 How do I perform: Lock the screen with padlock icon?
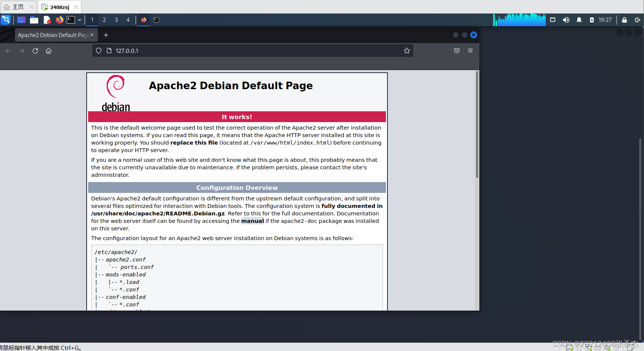624,20
